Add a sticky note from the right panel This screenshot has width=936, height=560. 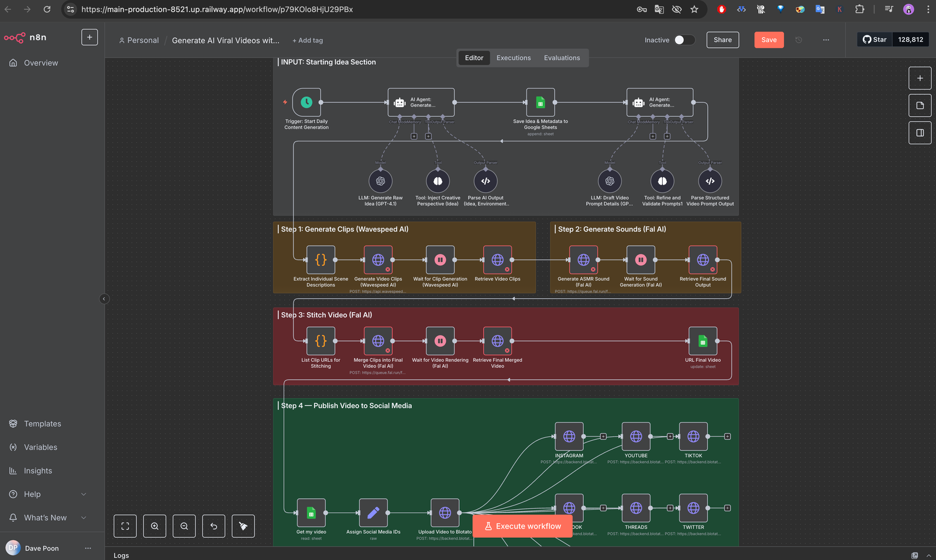(x=920, y=105)
